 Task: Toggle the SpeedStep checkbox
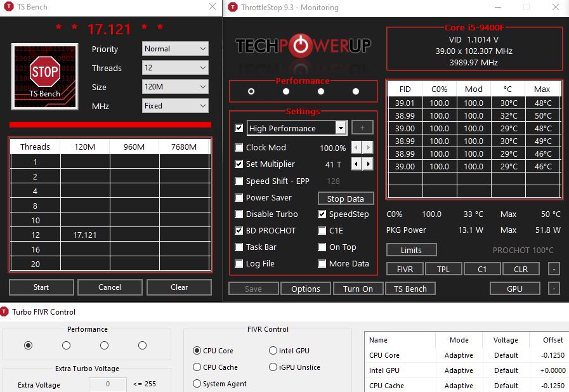pos(322,214)
